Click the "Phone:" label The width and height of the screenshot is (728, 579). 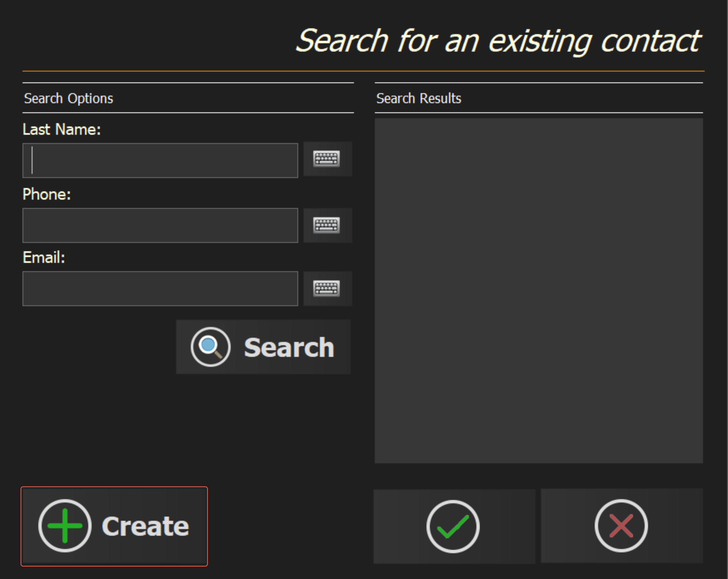tap(47, 194)
